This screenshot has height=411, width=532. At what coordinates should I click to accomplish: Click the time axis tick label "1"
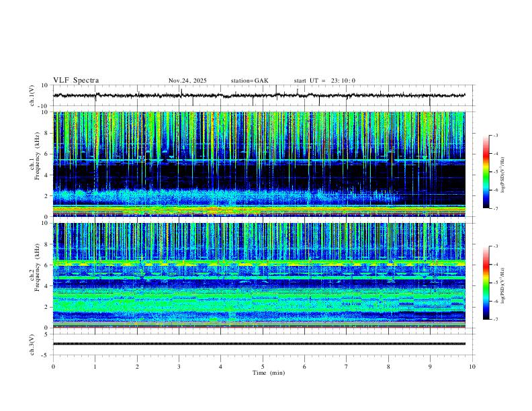tap(95, 367)
